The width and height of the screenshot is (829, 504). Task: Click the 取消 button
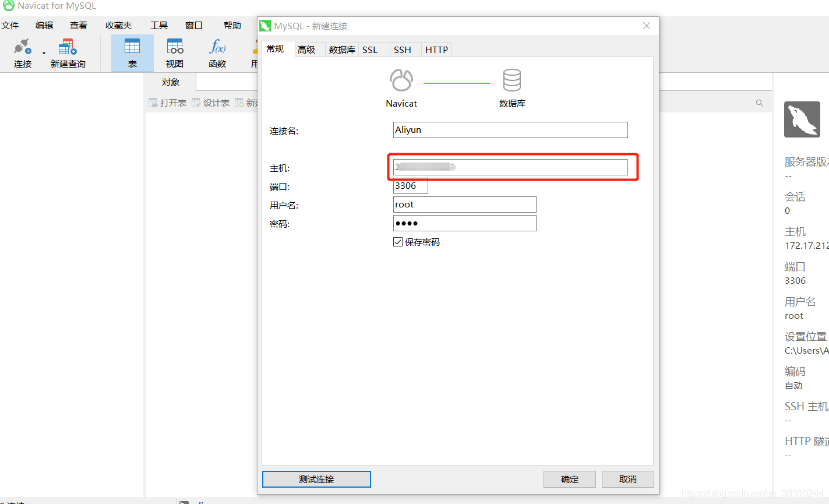point(628,479)
